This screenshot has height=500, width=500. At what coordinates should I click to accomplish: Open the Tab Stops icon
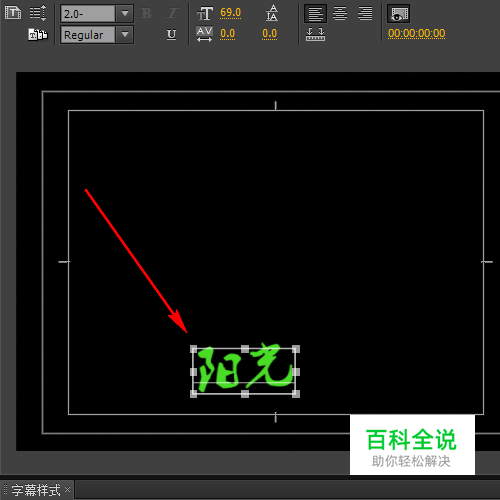click(x=315, y=34)
